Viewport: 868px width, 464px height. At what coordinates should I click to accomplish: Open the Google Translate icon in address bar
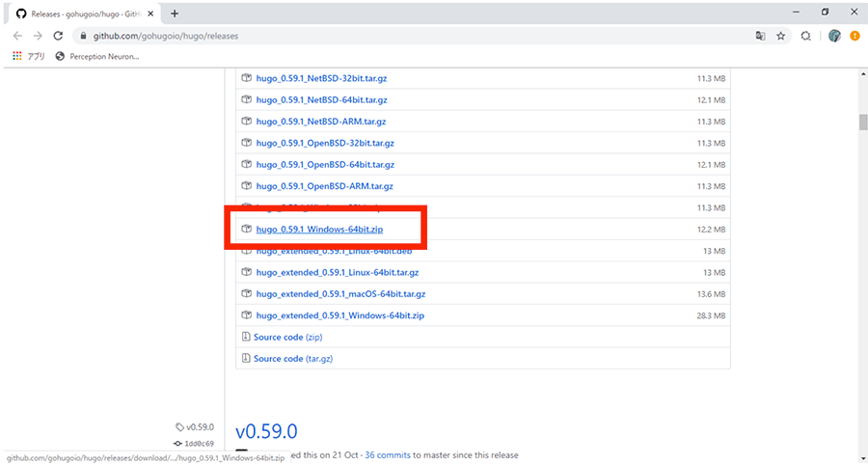[761, 36]
